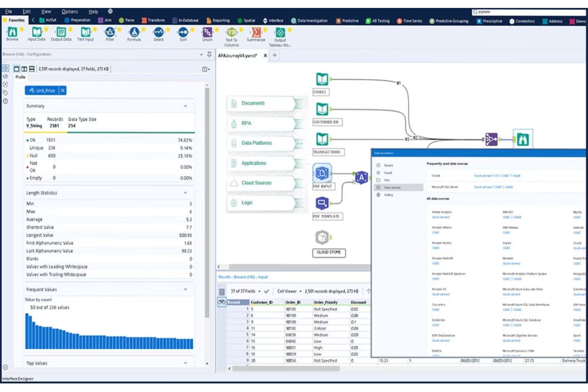Add a new workflow tab
Screen dimensions: 588x392
(275, 55)
